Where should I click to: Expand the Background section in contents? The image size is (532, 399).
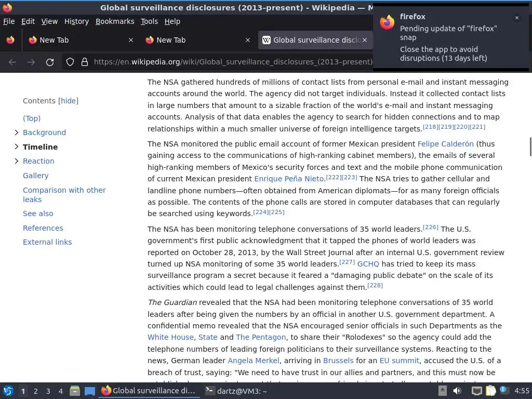(x=16, y=132)
